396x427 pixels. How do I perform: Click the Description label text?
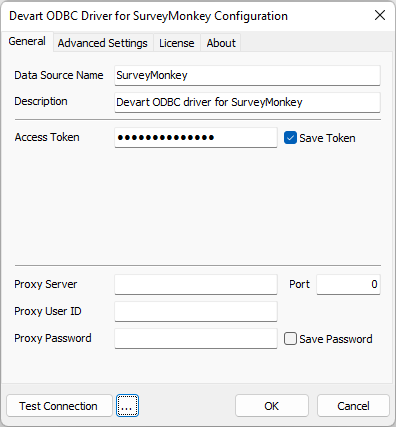(41, 101)
